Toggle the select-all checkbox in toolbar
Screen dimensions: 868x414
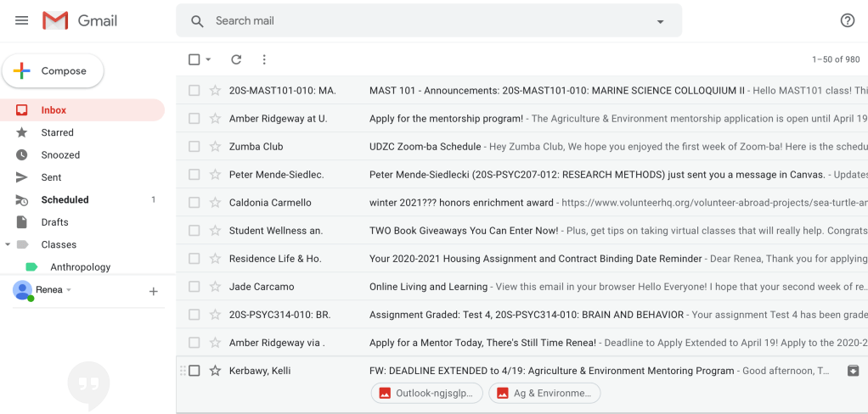click(194, 59)
